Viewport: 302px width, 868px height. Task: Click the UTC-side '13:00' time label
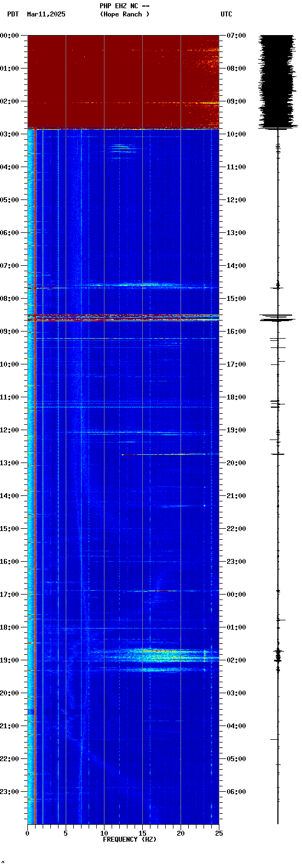point(236,233)
